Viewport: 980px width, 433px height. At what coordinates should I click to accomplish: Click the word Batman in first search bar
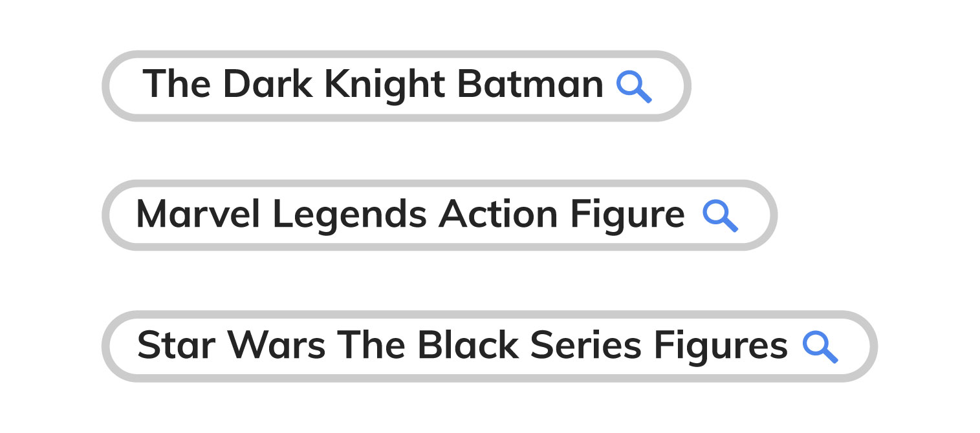click(x=530, y=85)
